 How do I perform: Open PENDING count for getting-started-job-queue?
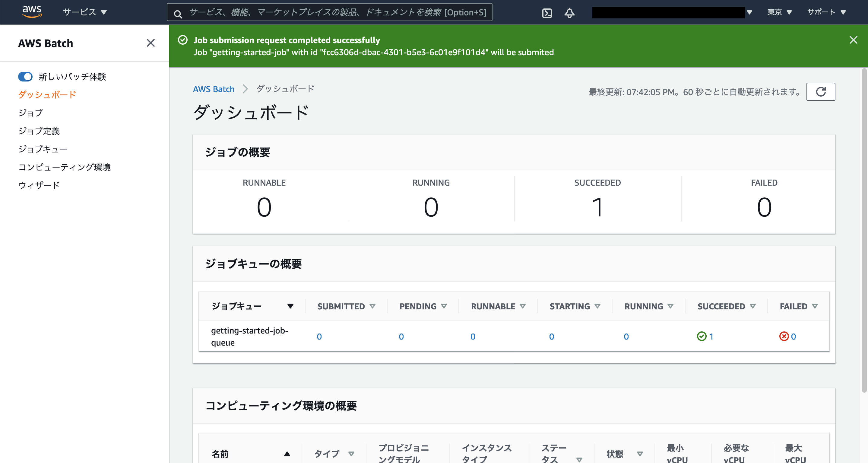401,337
